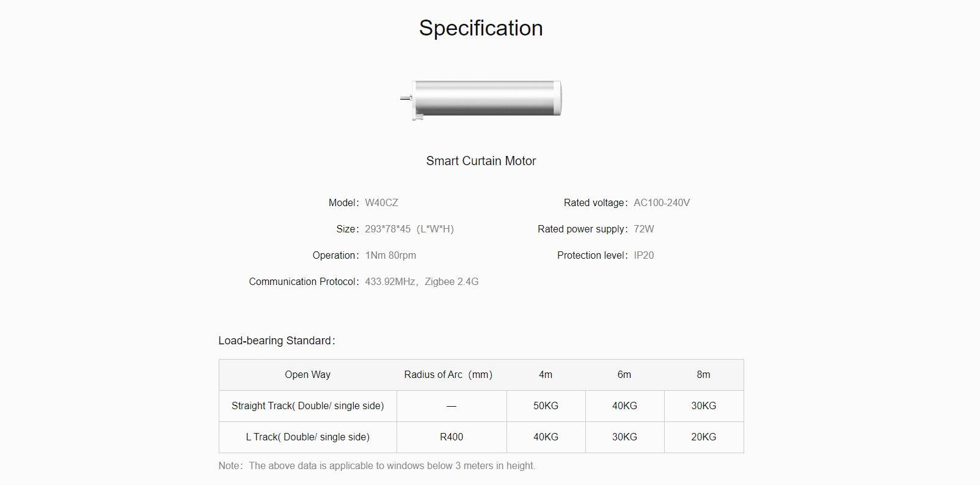This screenshot has width=980, height=485.
Task: Click the 20KG cell in L Track row
Action: tap(704, 437)
